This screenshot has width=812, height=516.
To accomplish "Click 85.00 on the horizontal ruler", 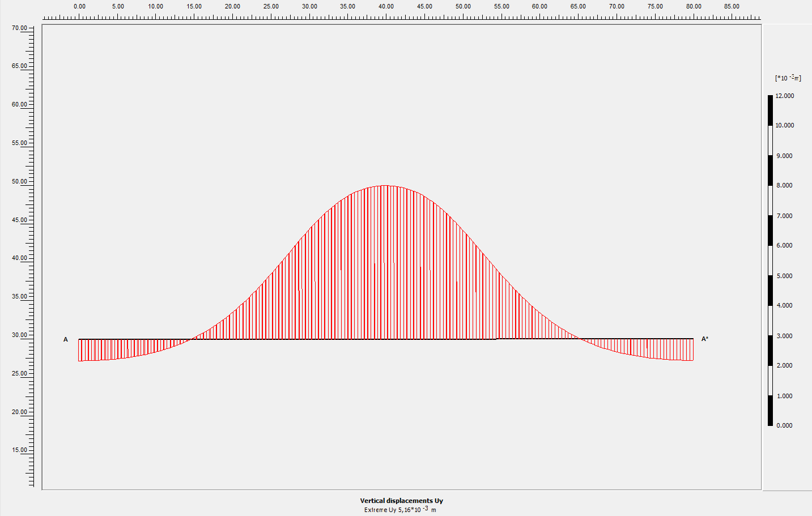I will point(732,6).
